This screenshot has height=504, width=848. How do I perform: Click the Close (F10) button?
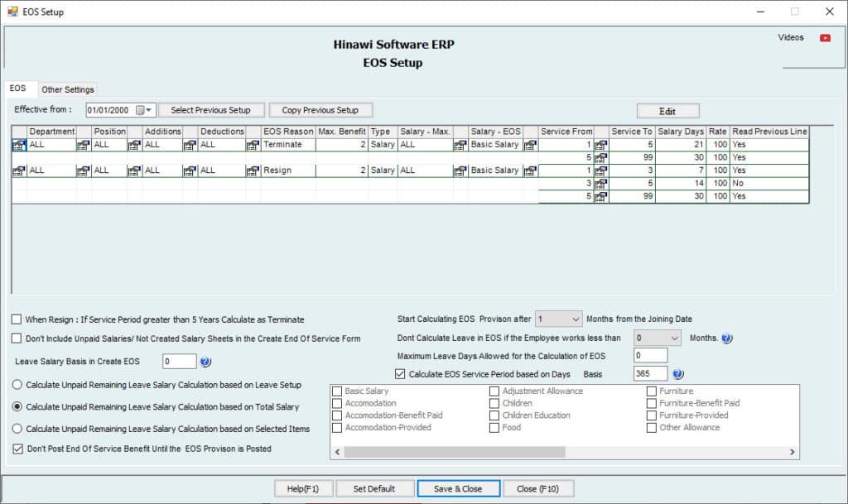tap(538, 489)
